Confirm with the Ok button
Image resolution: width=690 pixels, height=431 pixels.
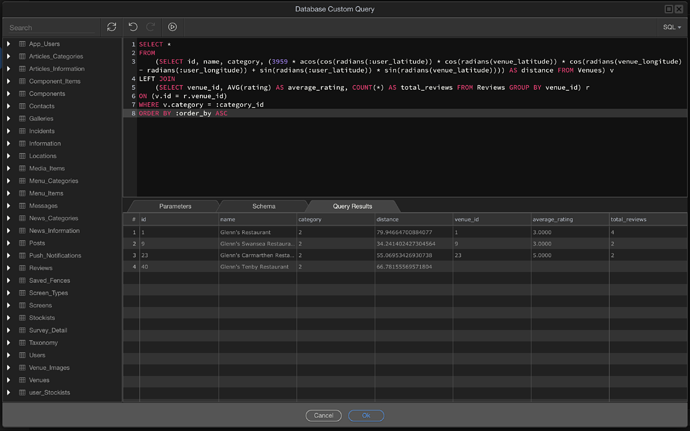[x=366, y=416]
